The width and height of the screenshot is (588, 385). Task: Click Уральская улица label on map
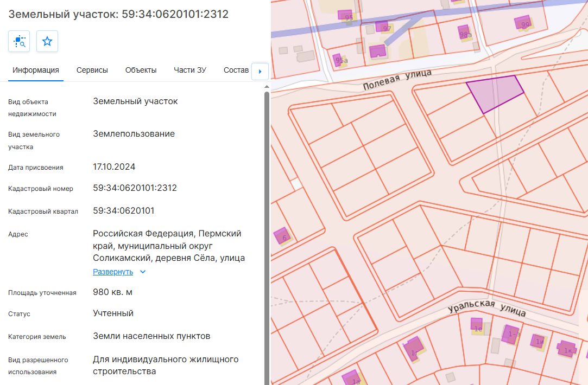coord(487,307)
